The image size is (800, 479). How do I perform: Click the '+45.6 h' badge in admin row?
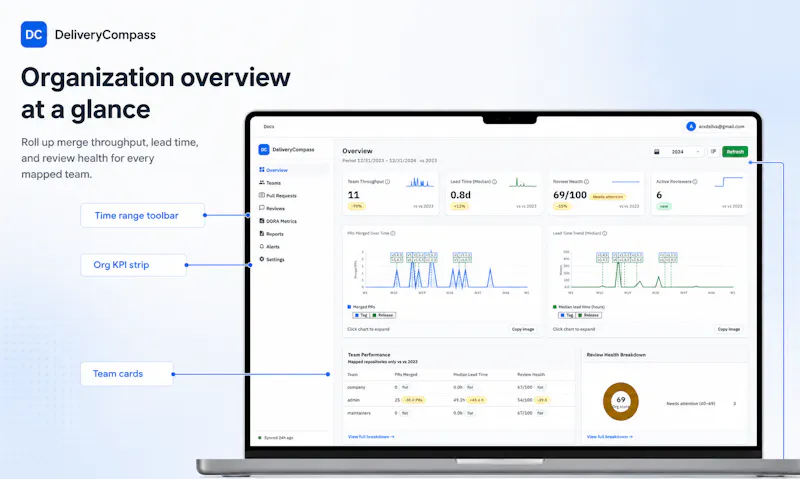tap(476, 400)
